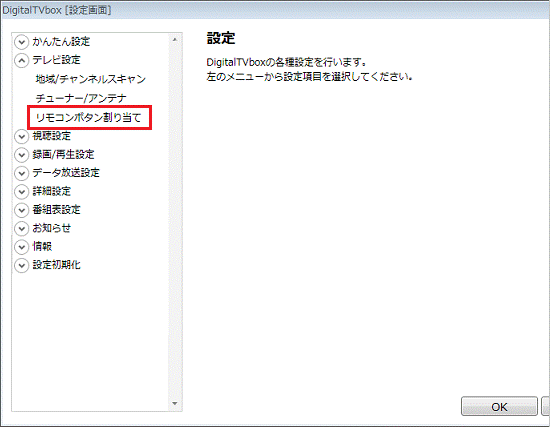The image size is (550, 427).
Task: Expand the かんたん設定 section chevron
Action: (21, 42)
